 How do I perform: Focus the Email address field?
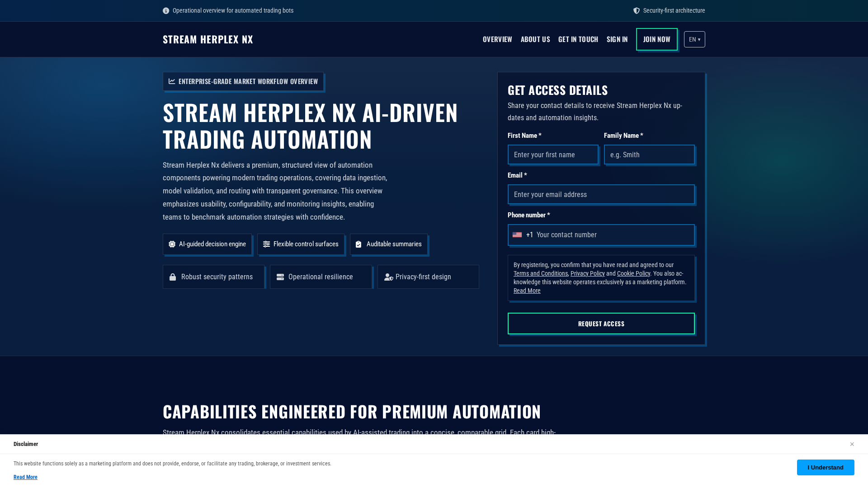pos(601,194)
